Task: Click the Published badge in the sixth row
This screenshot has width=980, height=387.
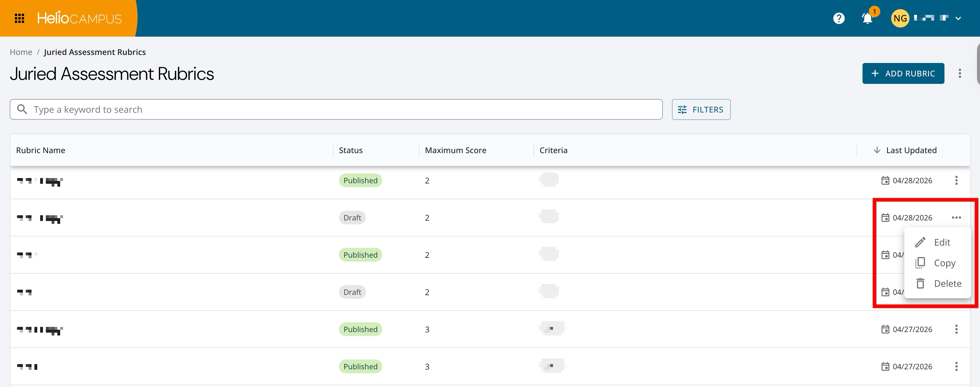Action: click(360, 366)
